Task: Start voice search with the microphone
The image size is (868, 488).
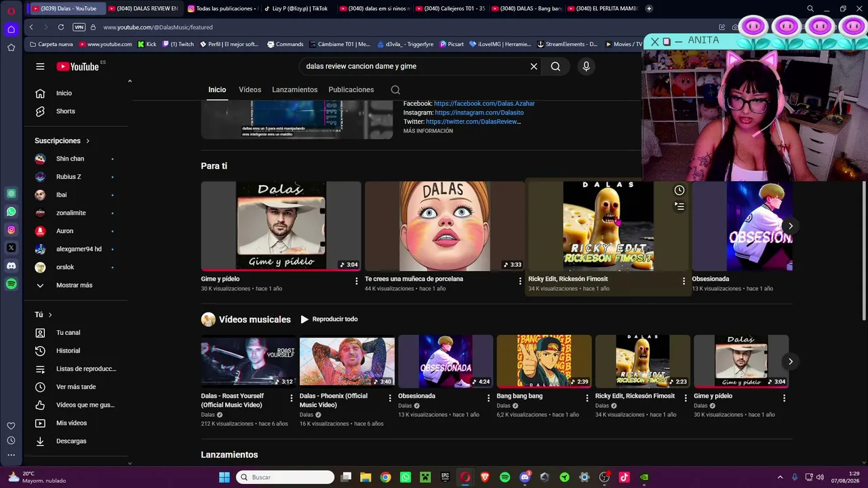Action: (x=587, y=66)
